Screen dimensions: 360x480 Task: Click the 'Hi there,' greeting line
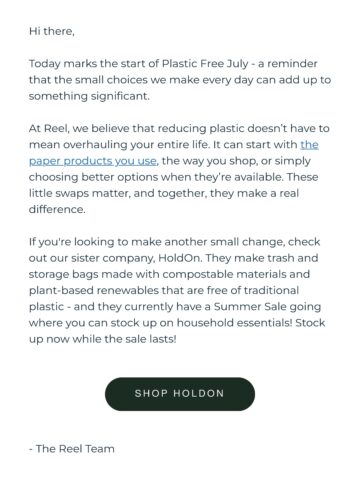tap(52, 31)
